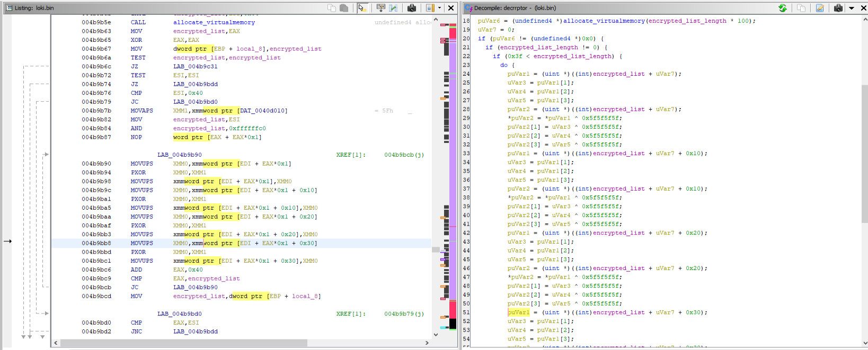Viewport: 868px width, 350px height.
Task: Click the Copy icon in Listing toolbar
Action: pos(332,8)
